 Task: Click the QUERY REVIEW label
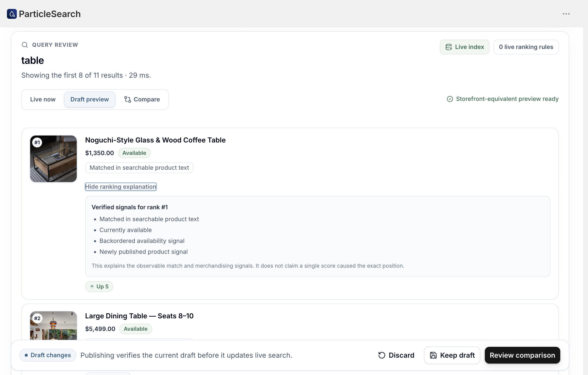(55, 45)
